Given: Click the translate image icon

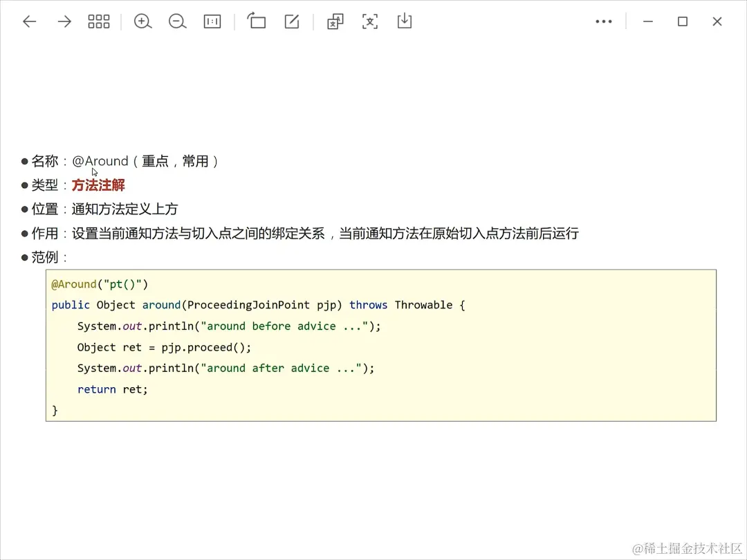Looking at the screenshot, I should (x=335, y=21).
